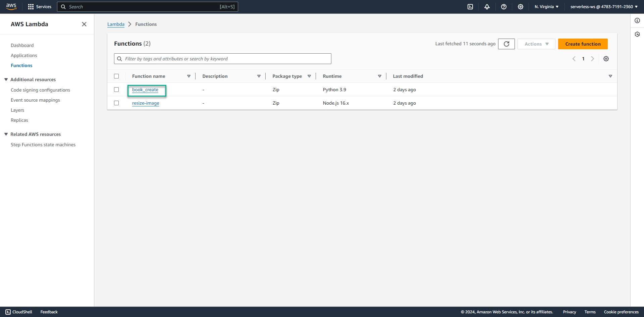
Task: Open Layers in the sidebar
Action: 17,110
